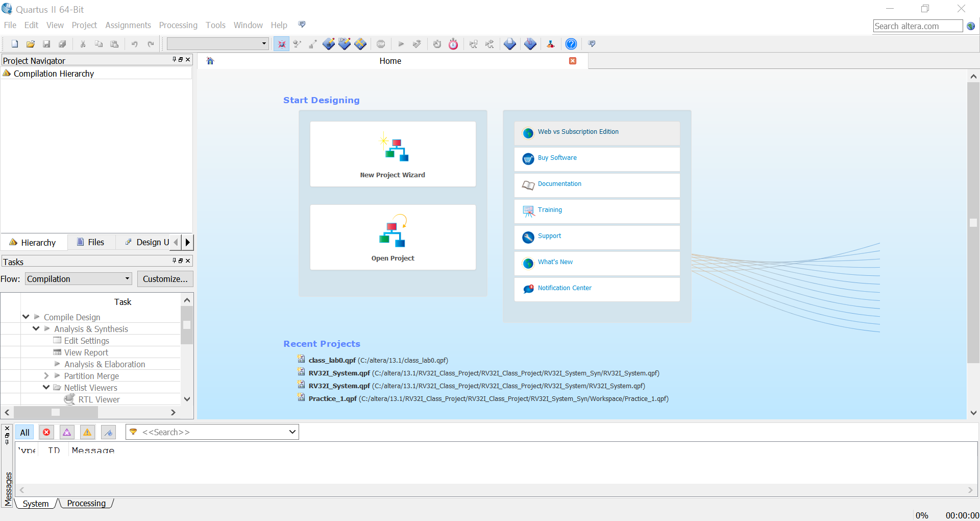Screen dimensions: 980x521
Task: Click the Save toolbar icon
Action: click(46, 44)
